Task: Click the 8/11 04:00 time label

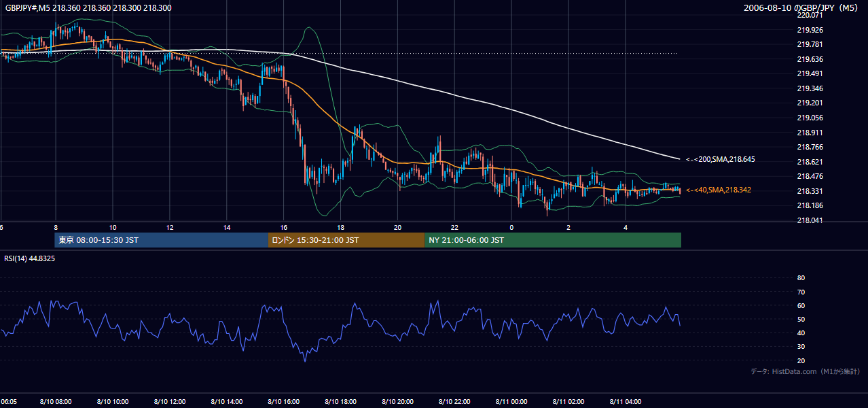Action: coord(627,401)
